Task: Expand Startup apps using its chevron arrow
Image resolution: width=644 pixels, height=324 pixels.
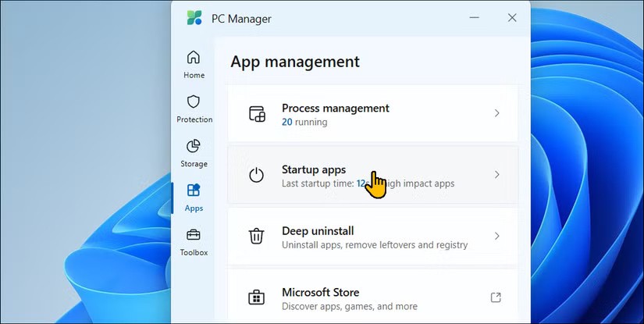Action: (496, 175)
